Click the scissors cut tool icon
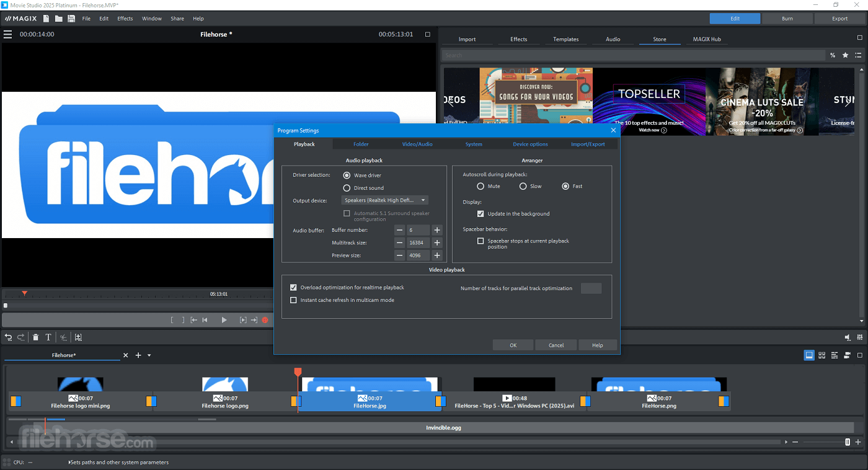 63,337
